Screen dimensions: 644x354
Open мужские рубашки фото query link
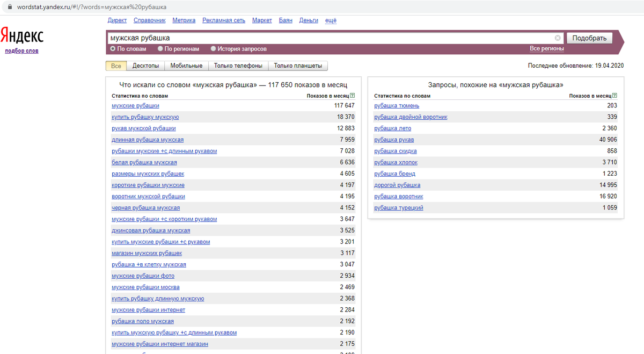tap(143, 276)
